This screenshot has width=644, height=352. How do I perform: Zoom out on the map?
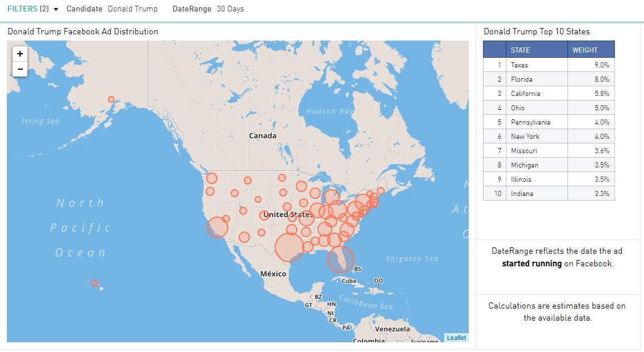click(x=20, y=69)
